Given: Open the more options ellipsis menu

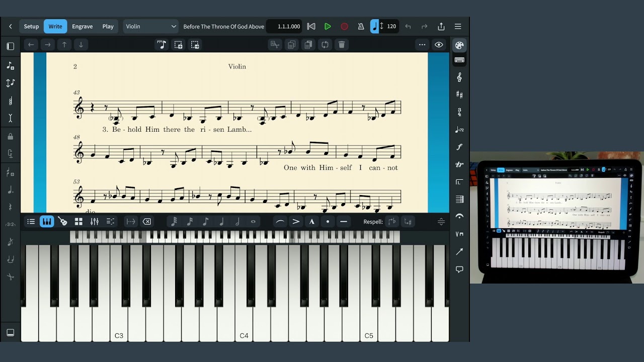Looking at the screenshot, I should pos(422,45).
